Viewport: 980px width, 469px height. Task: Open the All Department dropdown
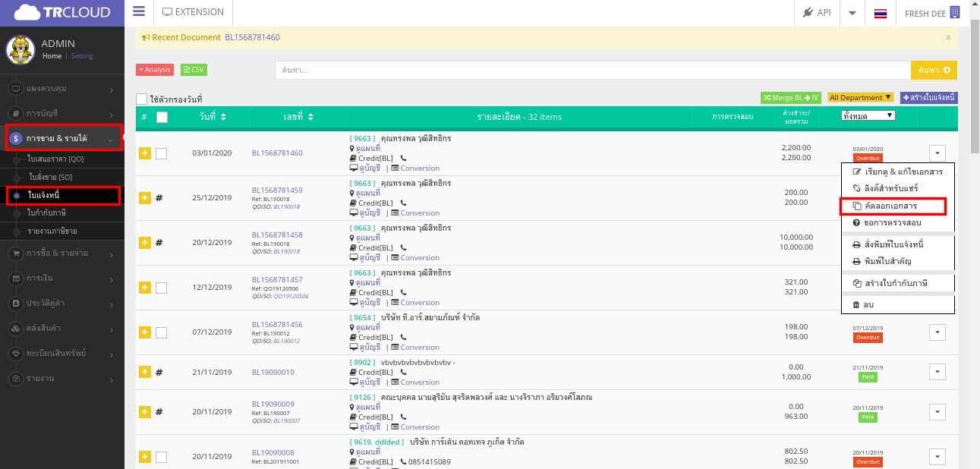click(861, 98)
